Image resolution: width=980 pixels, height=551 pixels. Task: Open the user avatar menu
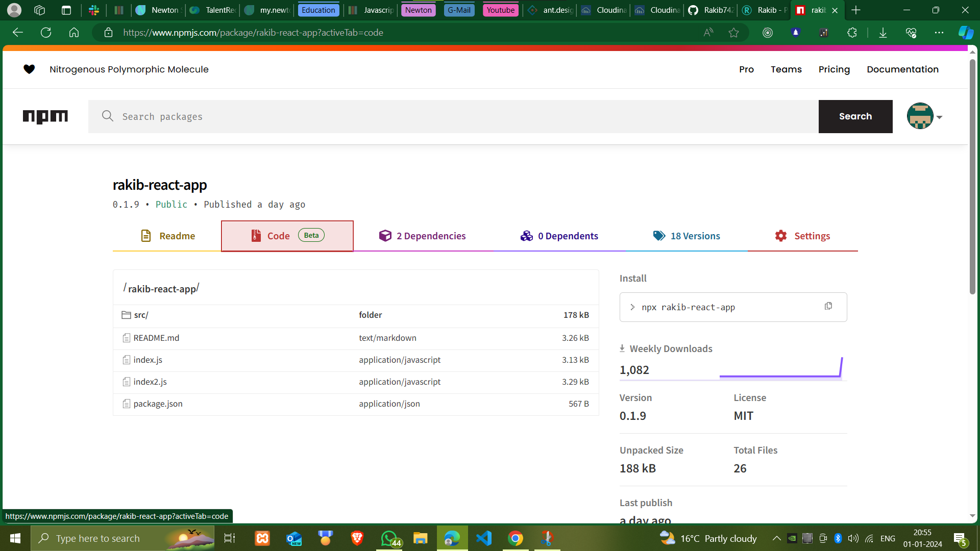click(x=924, y=116)
